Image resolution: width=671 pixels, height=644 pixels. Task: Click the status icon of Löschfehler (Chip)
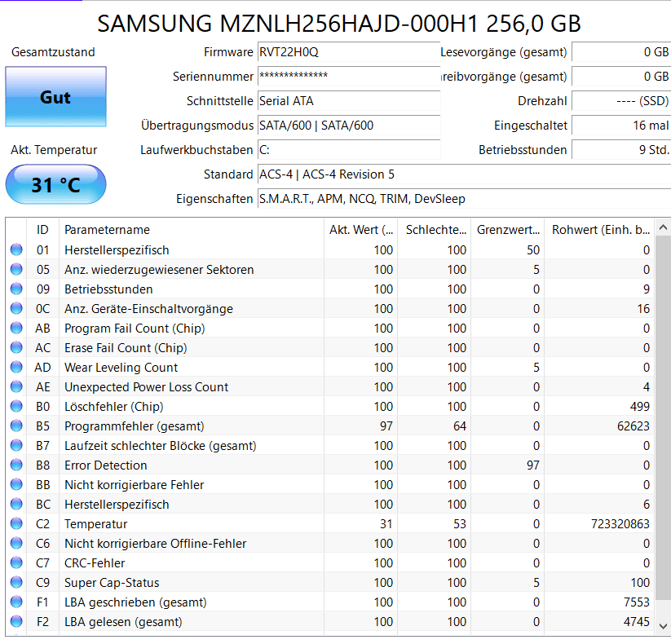(16, 406)
